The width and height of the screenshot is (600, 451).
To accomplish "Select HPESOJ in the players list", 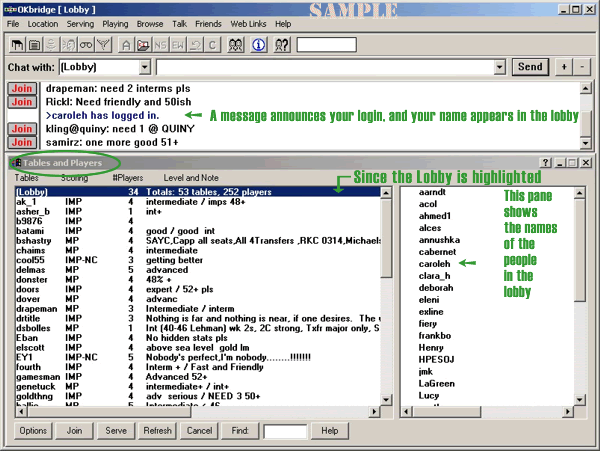I will (436, 360).
